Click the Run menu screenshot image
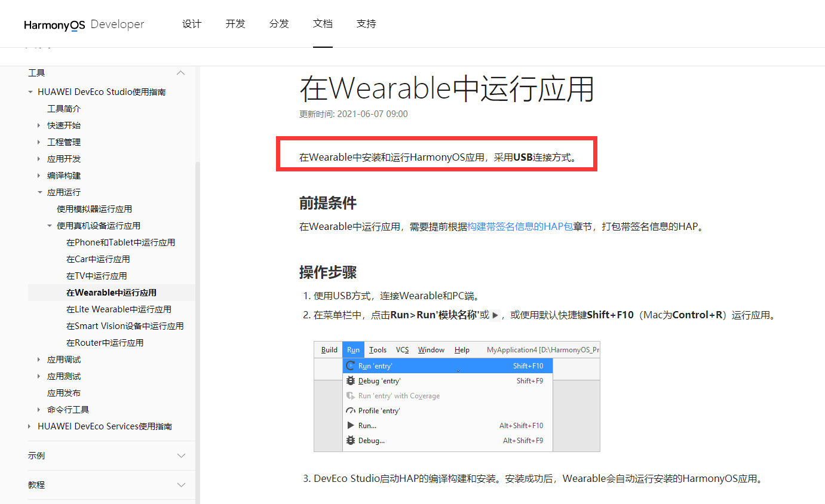Viewport: 825px width, 504px height. [x=456, y=397]
